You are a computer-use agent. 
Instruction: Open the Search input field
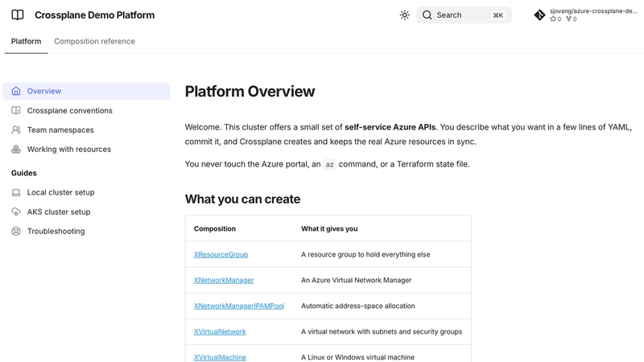point(464,15)
